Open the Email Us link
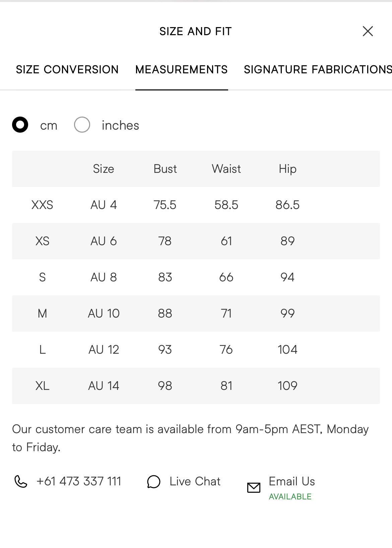 pos(292,481)
